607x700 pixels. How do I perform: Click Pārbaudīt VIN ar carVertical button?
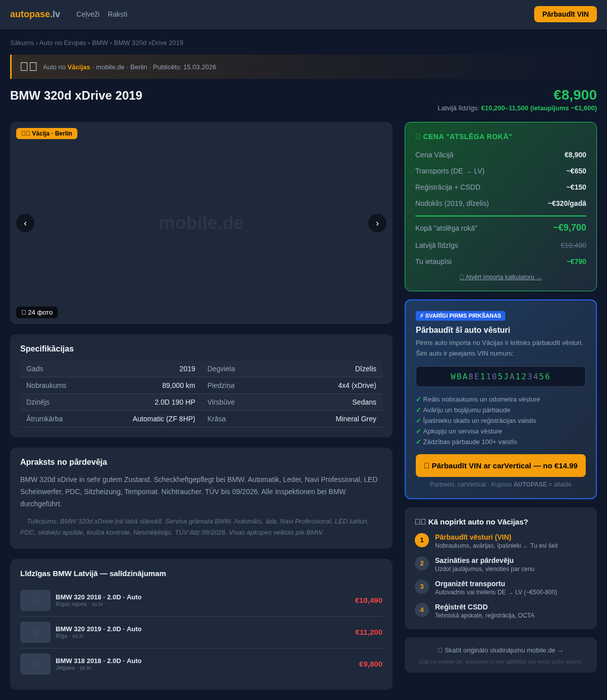(x=501, y=465)
